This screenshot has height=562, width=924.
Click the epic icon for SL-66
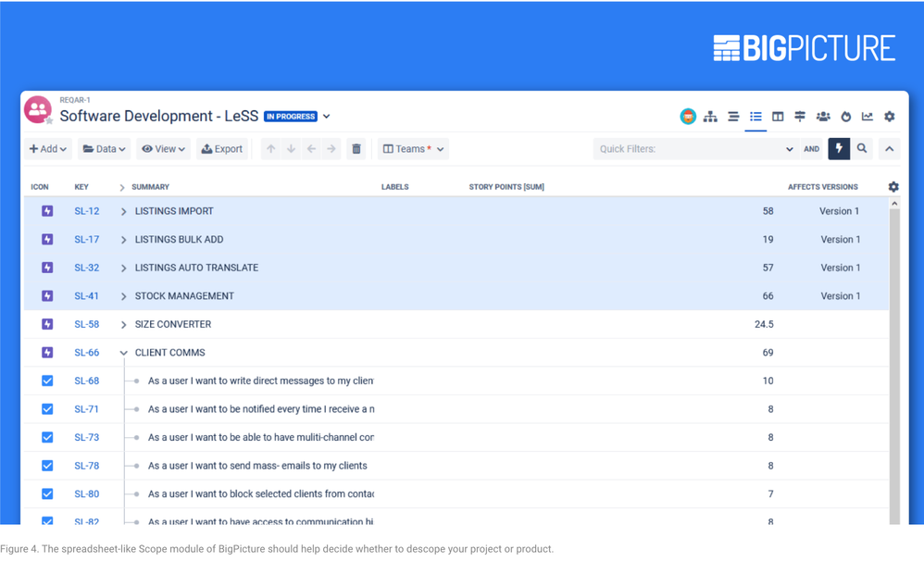pos(47,352)
